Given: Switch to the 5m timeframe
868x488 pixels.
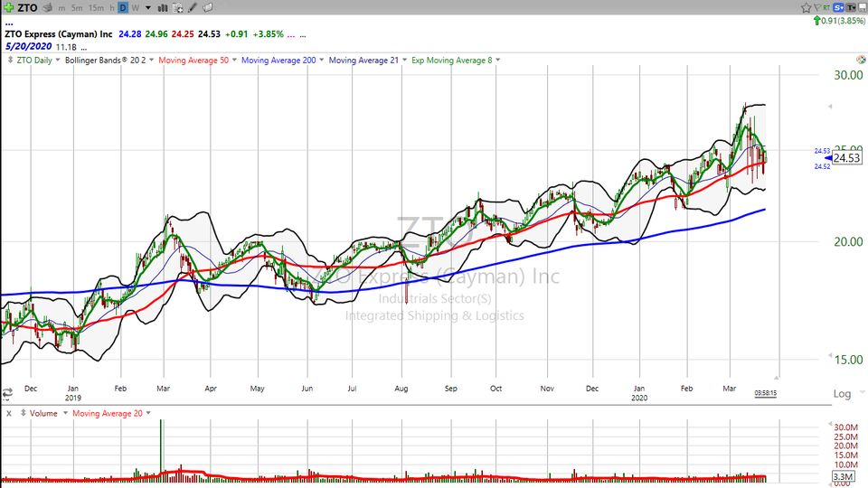Looking at the screenshot, I should (77, 8).
